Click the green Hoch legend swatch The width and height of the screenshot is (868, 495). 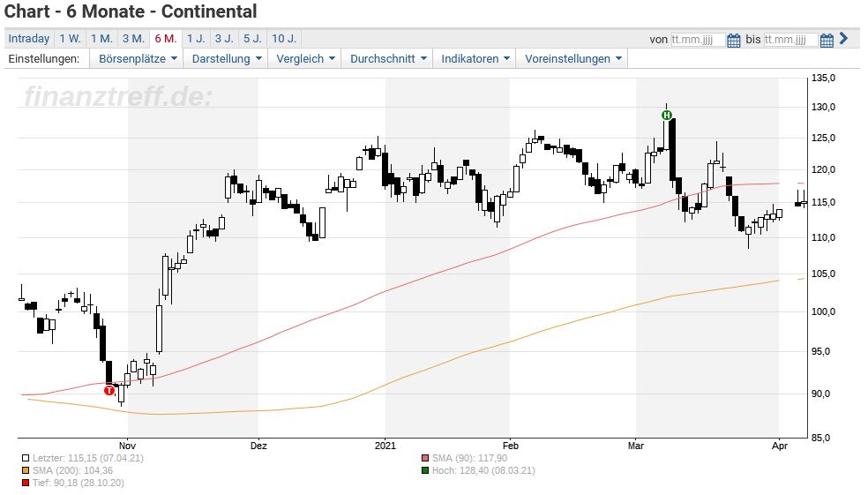pos(425,470)
